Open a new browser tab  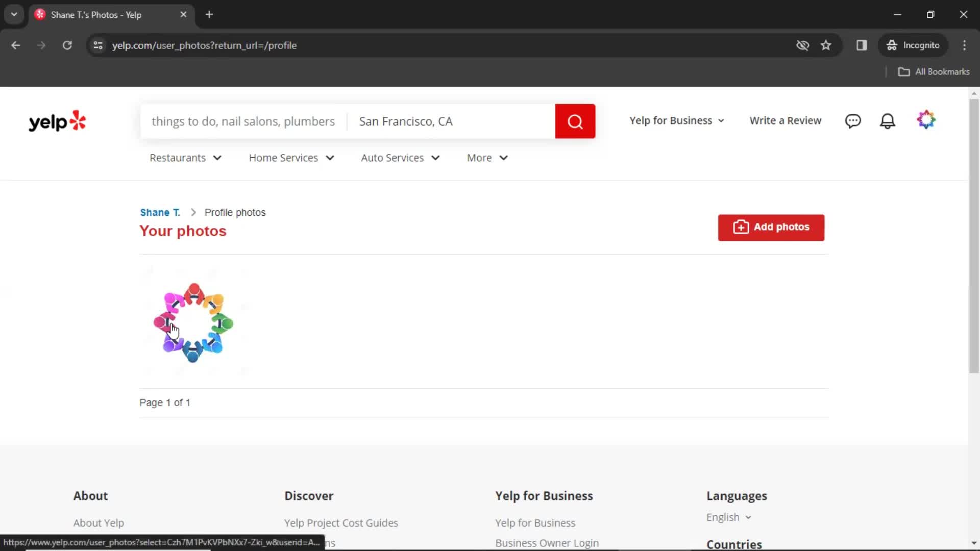pos(209,15)
